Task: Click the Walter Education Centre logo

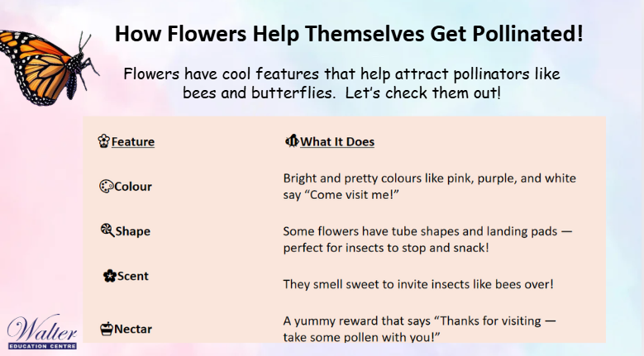Action: coord(41,333)
